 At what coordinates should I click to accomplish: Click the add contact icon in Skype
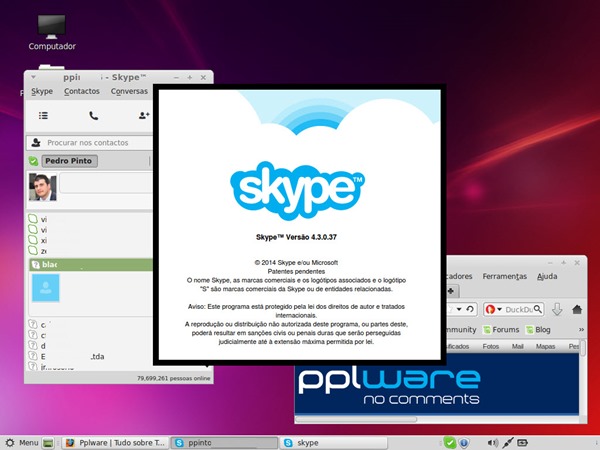144,115
